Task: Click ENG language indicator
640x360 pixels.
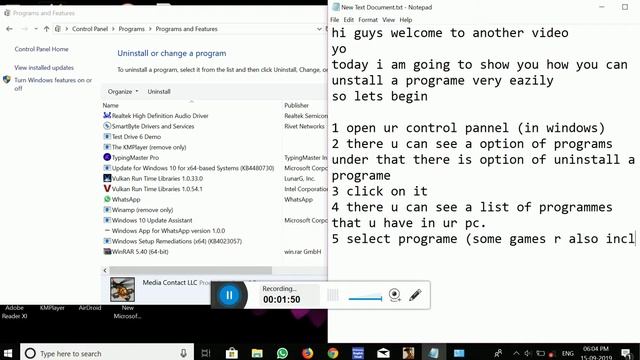Action: coord(567,353)
